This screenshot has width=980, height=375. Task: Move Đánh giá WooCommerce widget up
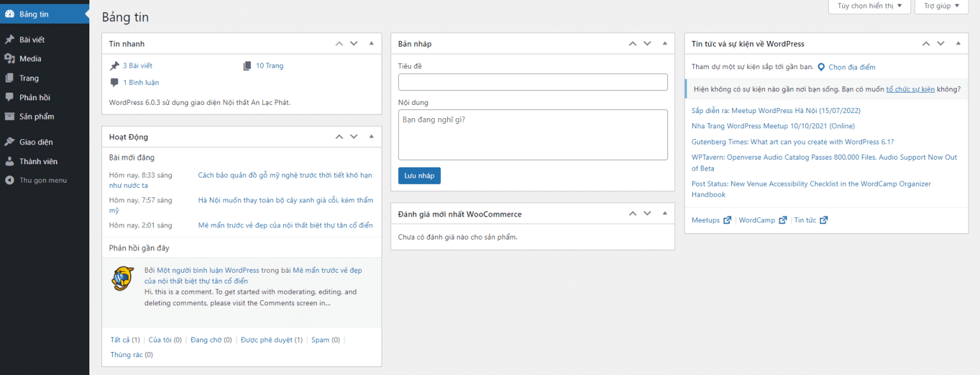point(632,213)
